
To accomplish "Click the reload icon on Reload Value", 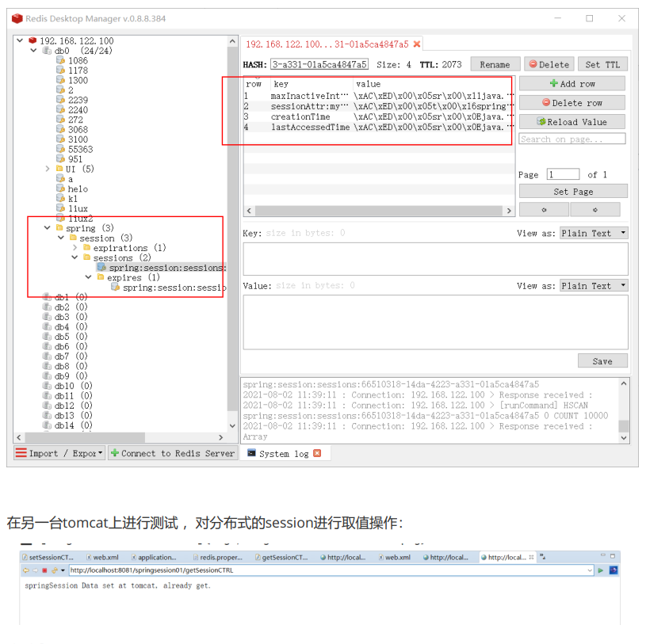I will click(541, 122).
